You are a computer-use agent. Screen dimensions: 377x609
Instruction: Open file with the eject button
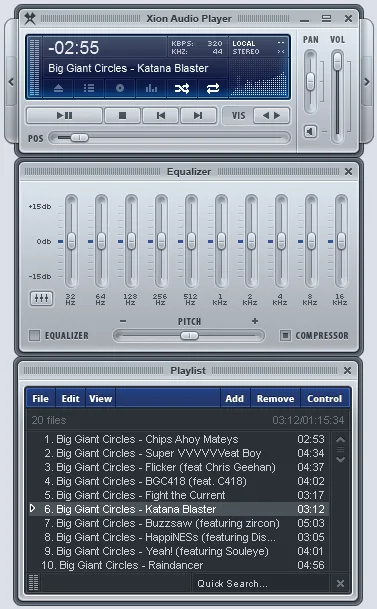pyautogui.click(x=58, y=89)
